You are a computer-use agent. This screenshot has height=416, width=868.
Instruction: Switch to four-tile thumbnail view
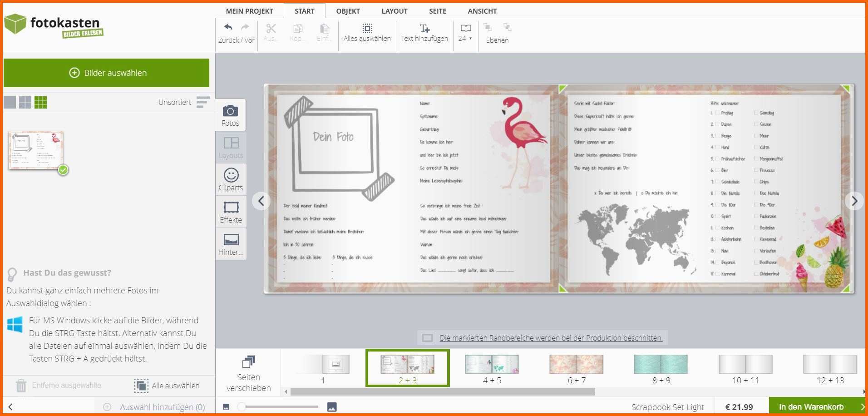click(x=25, y=103)
